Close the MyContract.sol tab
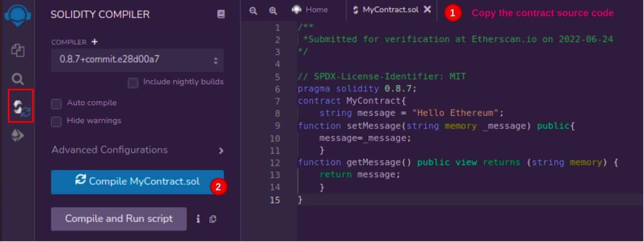Screen dimensions: 644x242 click(427, 9)
